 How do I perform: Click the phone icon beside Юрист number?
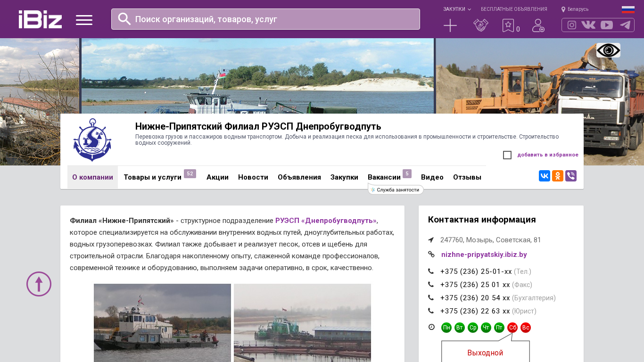(x=431, y=311)
